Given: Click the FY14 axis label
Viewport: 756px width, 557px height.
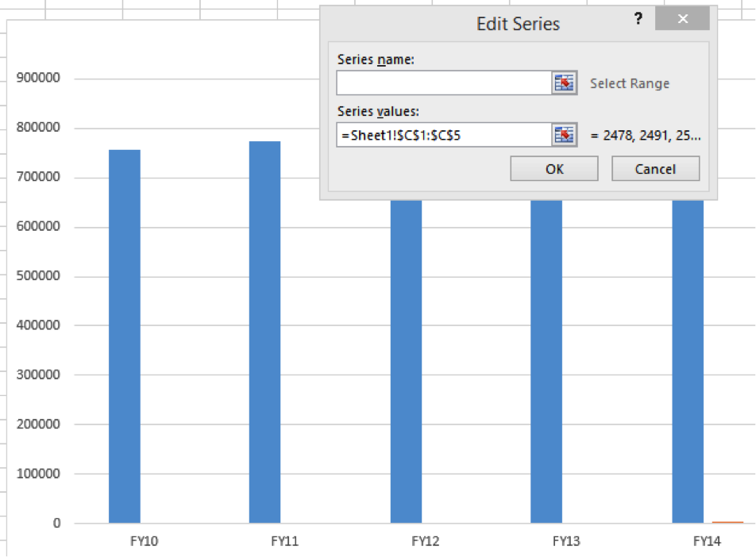Looking at the screenshot, I should click(x=707, y=541).
